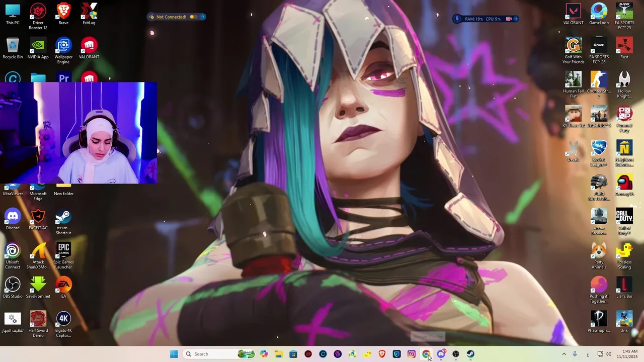Image resolution: width=644 pixels, height=362 pixels.
Task: Open the Lossless Scaling shortcut
Action: coord(624,256)
